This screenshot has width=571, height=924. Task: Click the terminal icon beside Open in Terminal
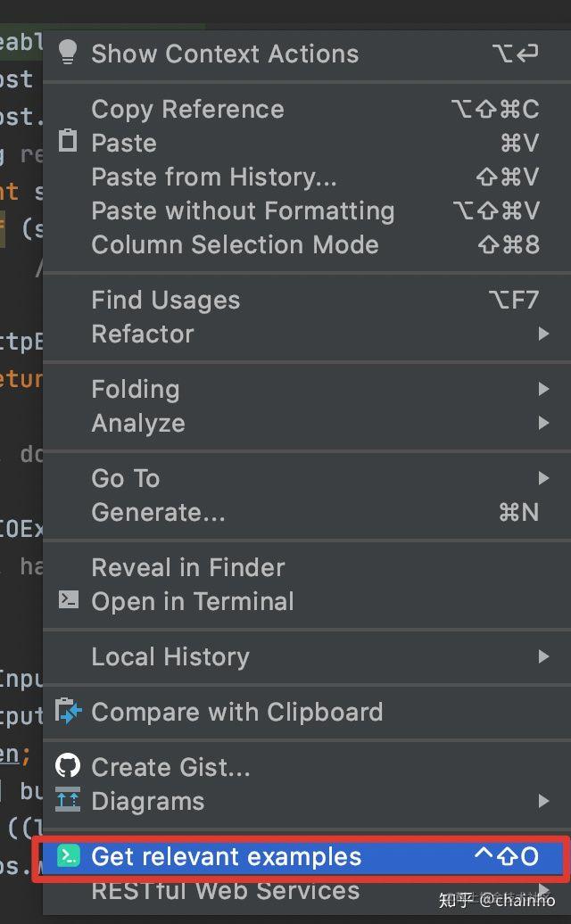point(69,600)
